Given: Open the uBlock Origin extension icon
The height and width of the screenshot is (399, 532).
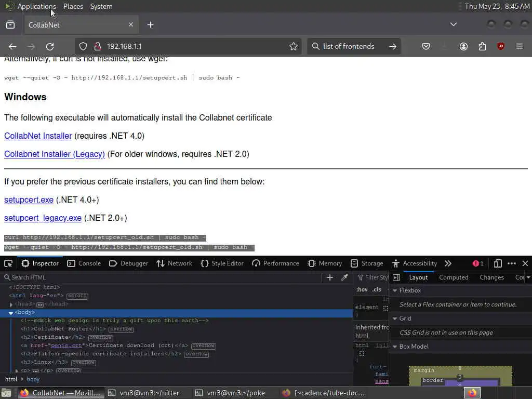Looking at the screenshot, I should 500,46.
